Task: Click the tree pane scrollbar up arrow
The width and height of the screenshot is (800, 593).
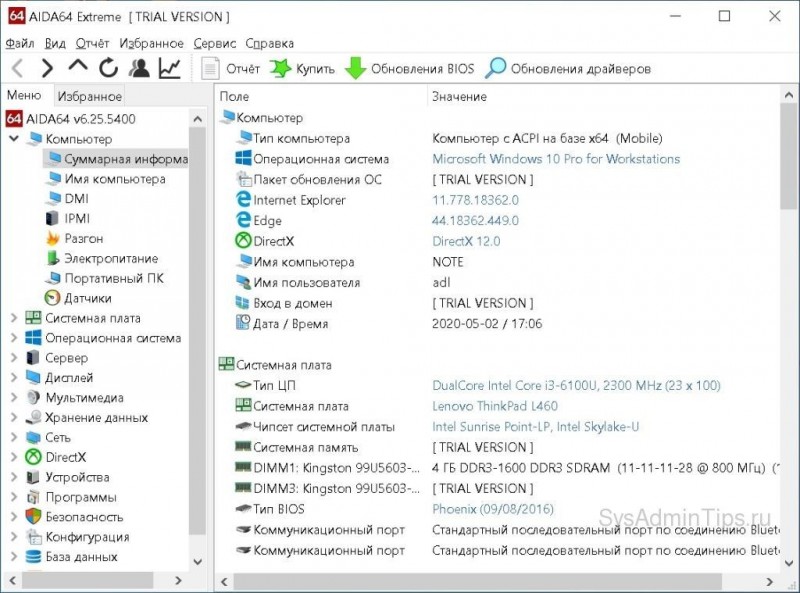Action: pyautogui.click(x=198, y=119)
